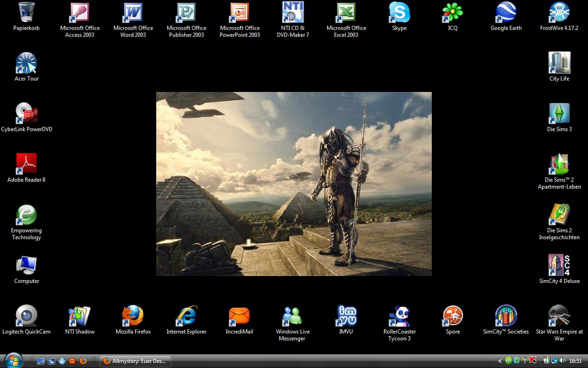Launch Firefox from the Quick Launch bar

[x=83, y=361]
